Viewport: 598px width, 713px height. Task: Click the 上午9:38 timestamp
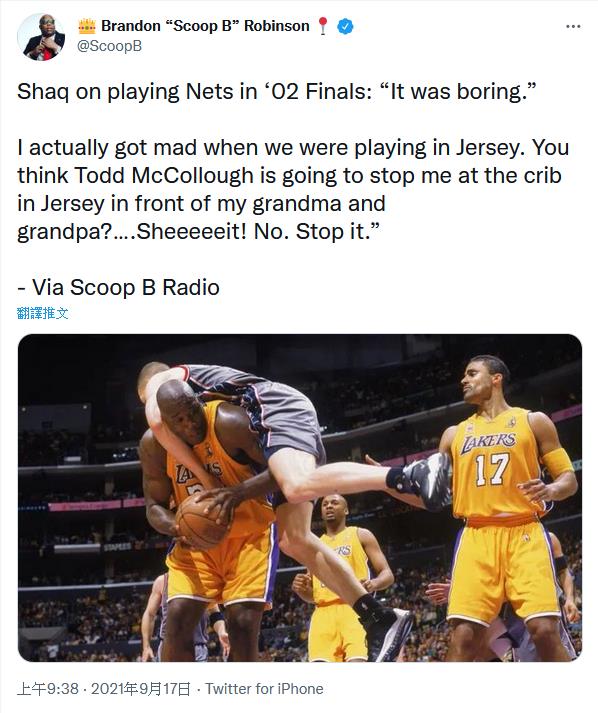coord(48,688)
